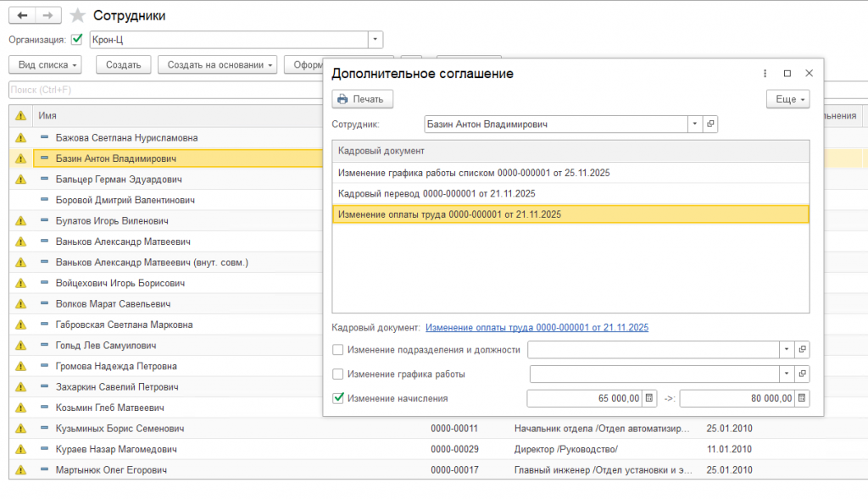The width and height of the screenshot is (868, 499).
Task: Open the Изменение оплаты труда document link
Action: 537,327
